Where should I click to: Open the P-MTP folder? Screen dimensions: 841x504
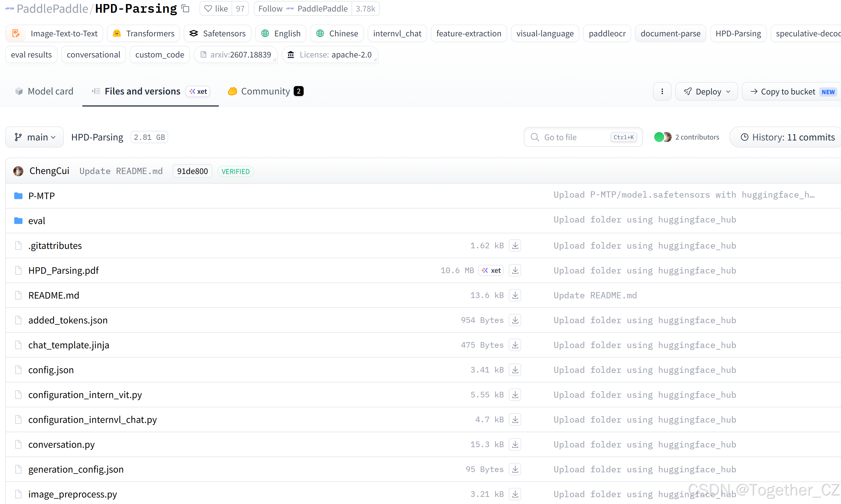click(41, 196)
